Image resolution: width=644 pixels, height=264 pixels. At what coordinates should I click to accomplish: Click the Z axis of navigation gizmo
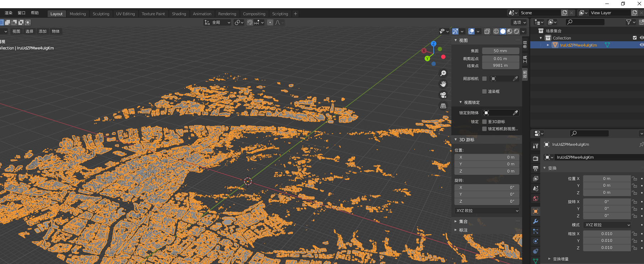pyautogui.click(x=434, y=43)
